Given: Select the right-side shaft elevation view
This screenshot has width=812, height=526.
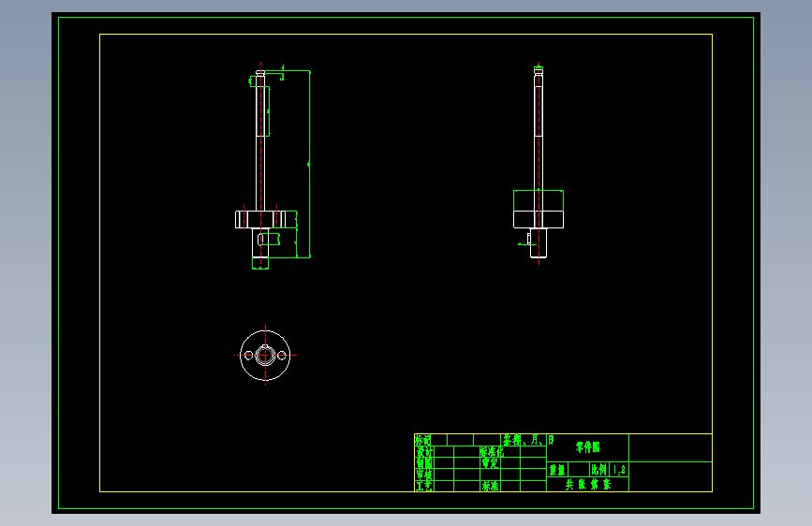Looking at the screenshot, I should [539, 164].
